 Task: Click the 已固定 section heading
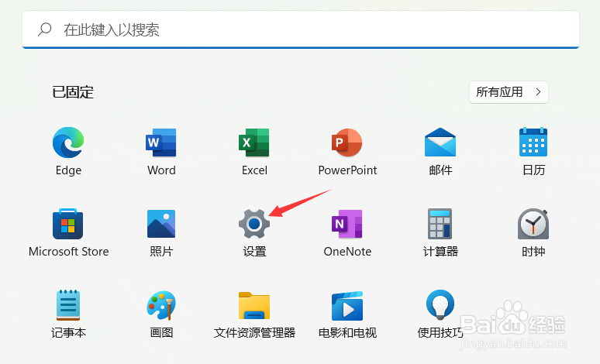(73, 92)
